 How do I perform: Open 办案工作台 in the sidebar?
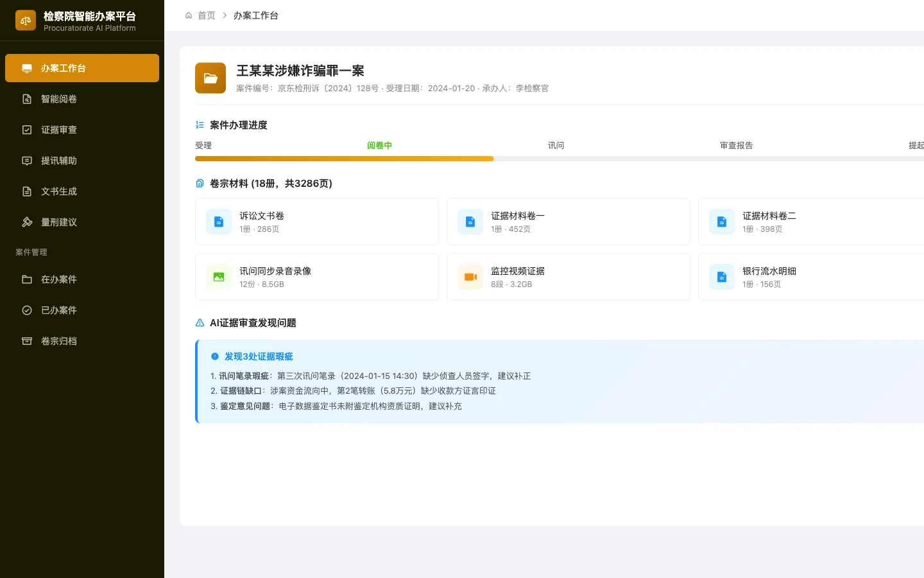click(82, 68)
